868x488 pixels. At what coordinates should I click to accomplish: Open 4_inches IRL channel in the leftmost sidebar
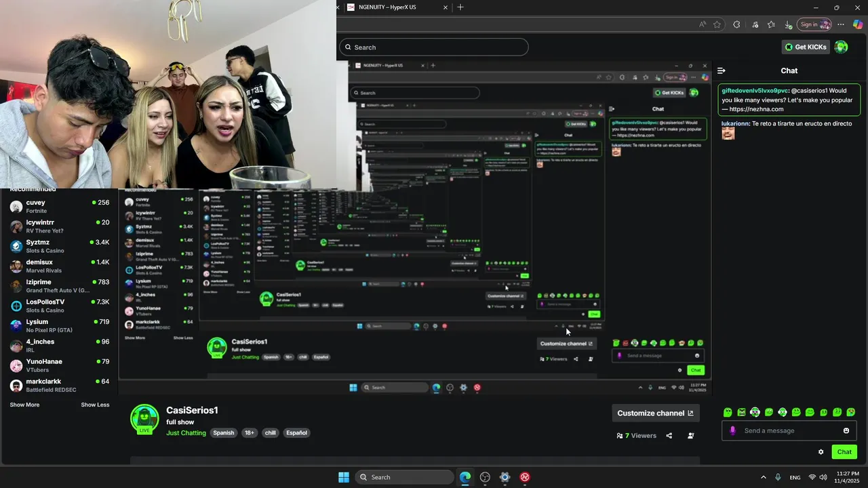[x=60, y=345]
